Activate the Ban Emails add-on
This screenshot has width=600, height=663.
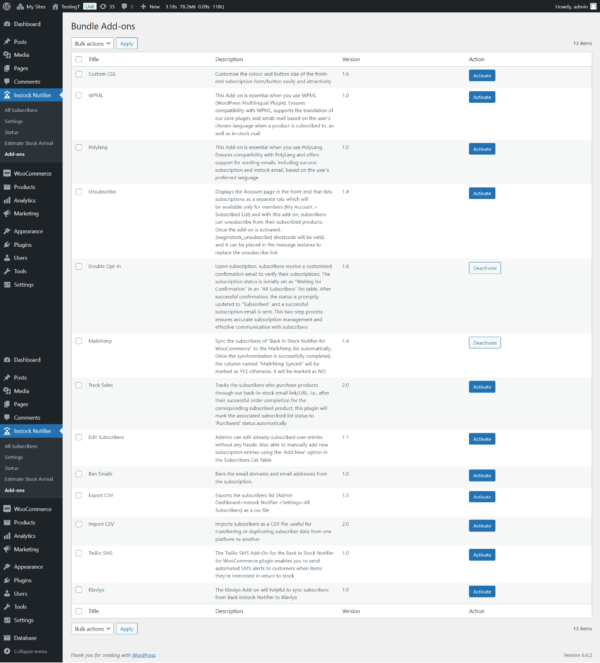pyautogui.click(x=482, y=476)
